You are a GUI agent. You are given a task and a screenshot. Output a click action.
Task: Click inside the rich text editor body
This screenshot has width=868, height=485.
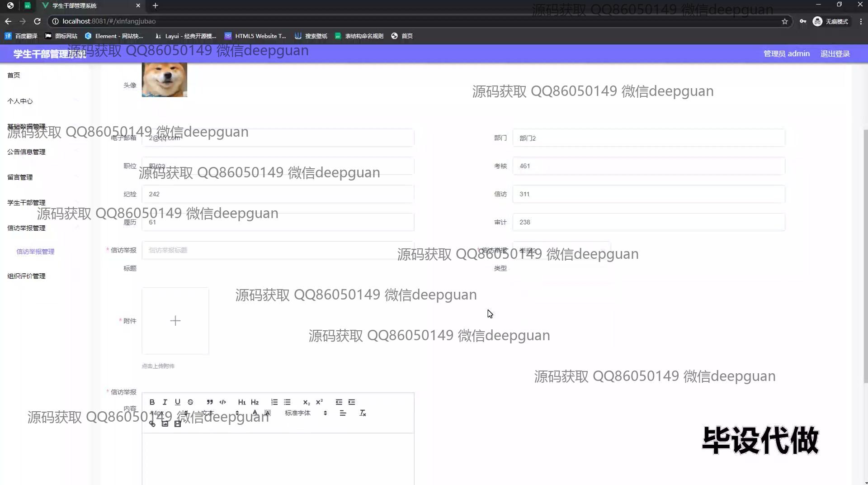278,459
